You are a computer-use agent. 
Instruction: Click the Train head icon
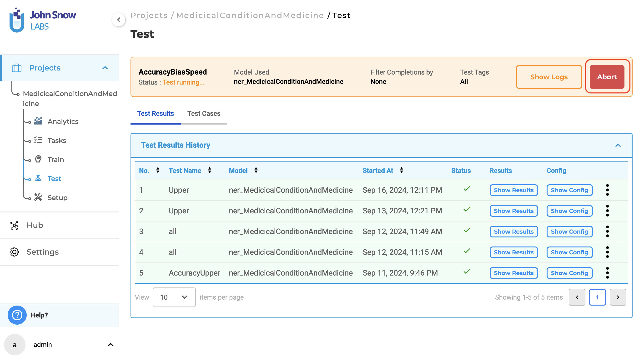point(38,159)
